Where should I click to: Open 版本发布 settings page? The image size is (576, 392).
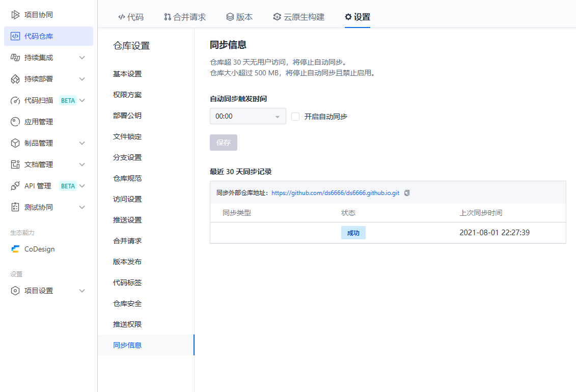coord(127,262)
